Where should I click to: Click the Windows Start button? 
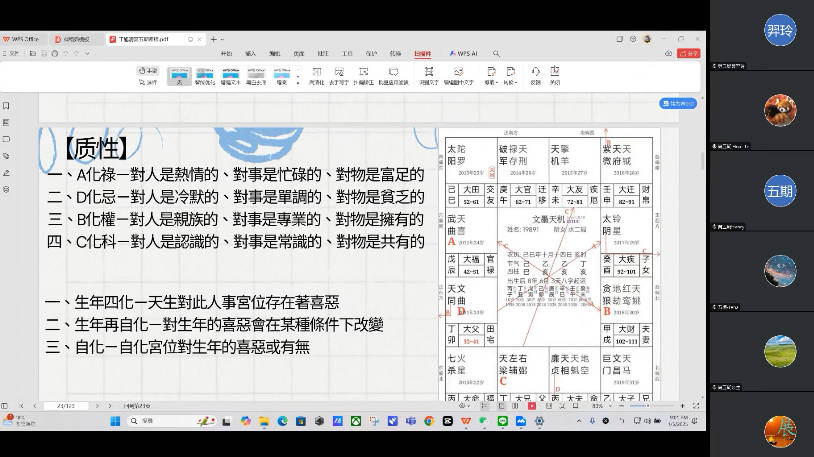click(x=114, y=421)
